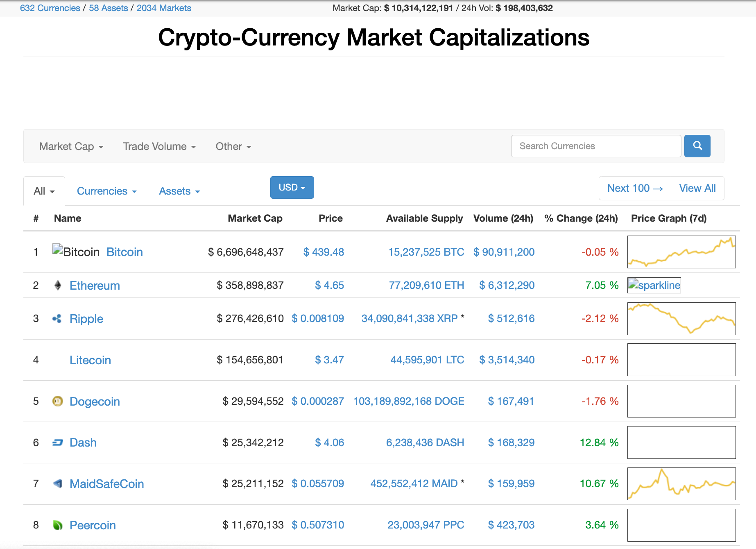Open Bitcoin 7-day price graph
Image resolution: width=756 pixels, height=549 pixels.
[x=681, y=252]
